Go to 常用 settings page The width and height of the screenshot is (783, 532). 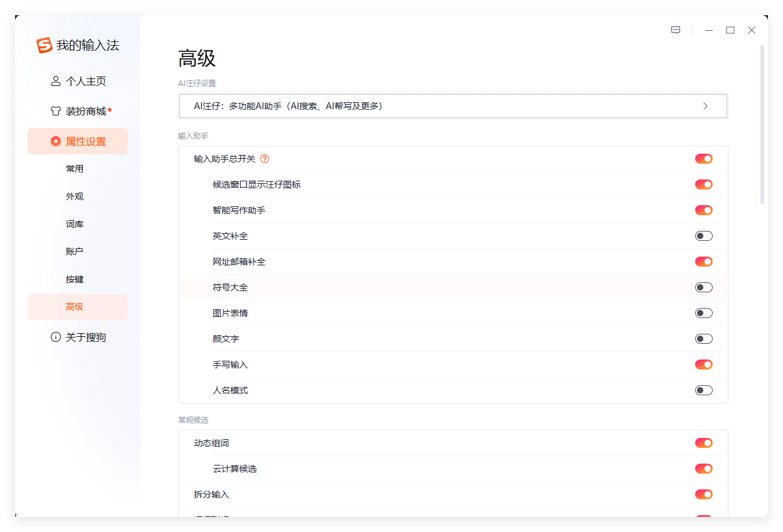75,168
